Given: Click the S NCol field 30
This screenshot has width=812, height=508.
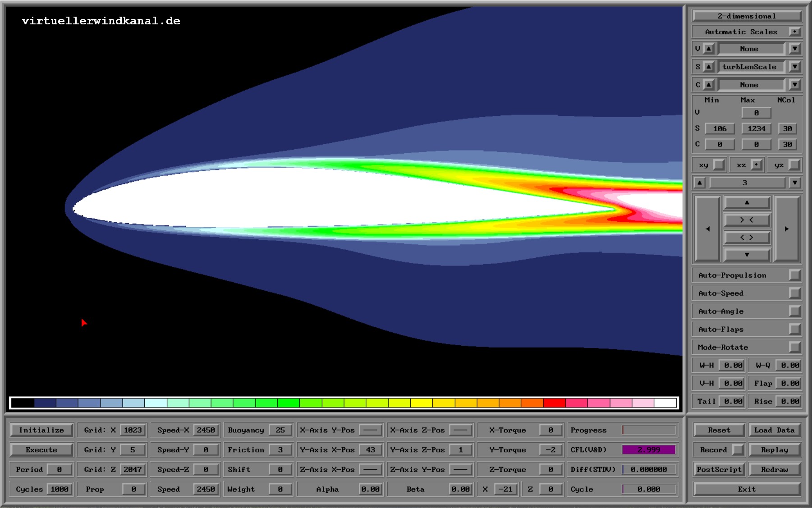Looking at the screenshot, I should coord(787,128).
